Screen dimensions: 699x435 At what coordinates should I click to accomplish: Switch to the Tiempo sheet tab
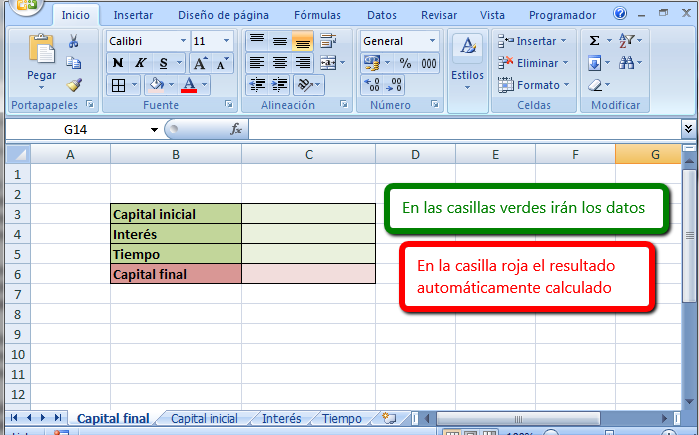341,419
